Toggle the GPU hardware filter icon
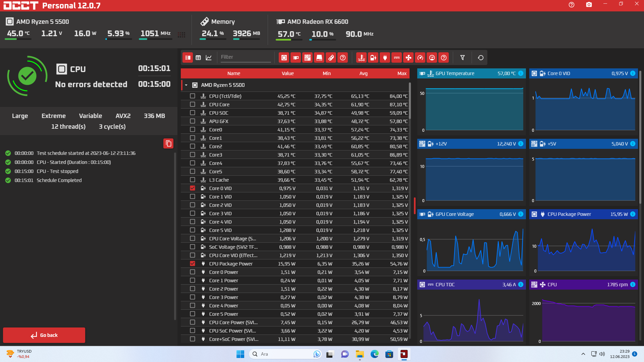The image size is (644, 362). (296, 58)
